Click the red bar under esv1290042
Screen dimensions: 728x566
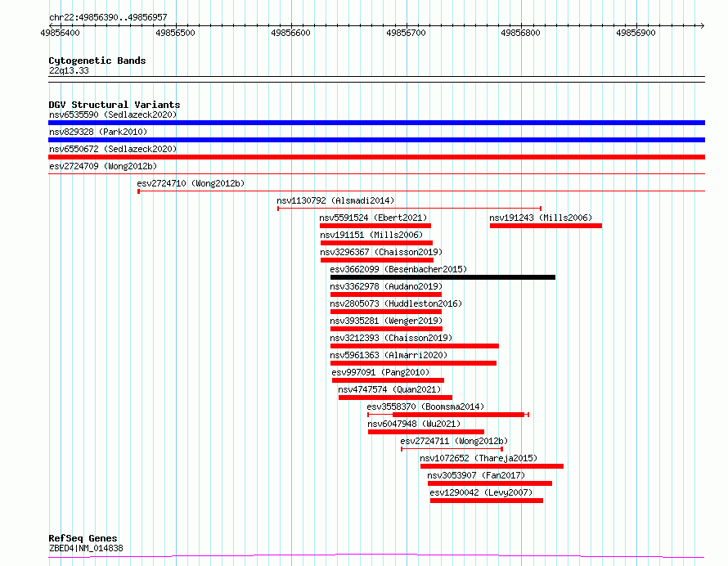[x=487, y=501]
